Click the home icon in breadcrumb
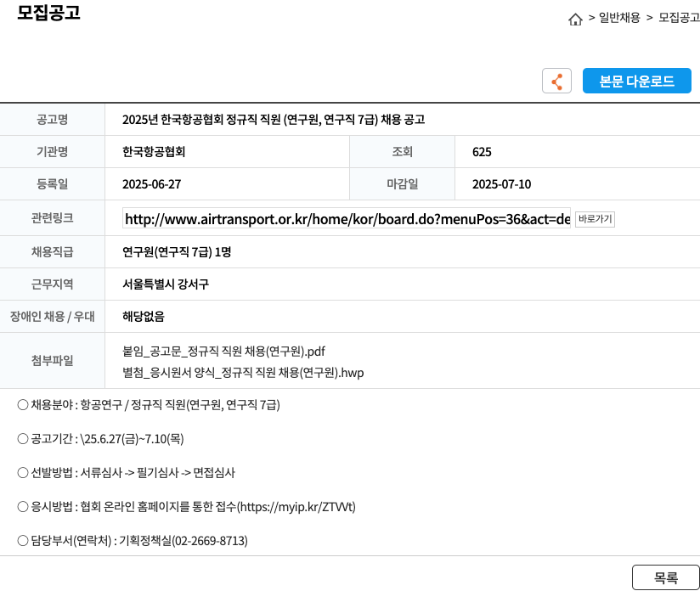 pos(575,20)
